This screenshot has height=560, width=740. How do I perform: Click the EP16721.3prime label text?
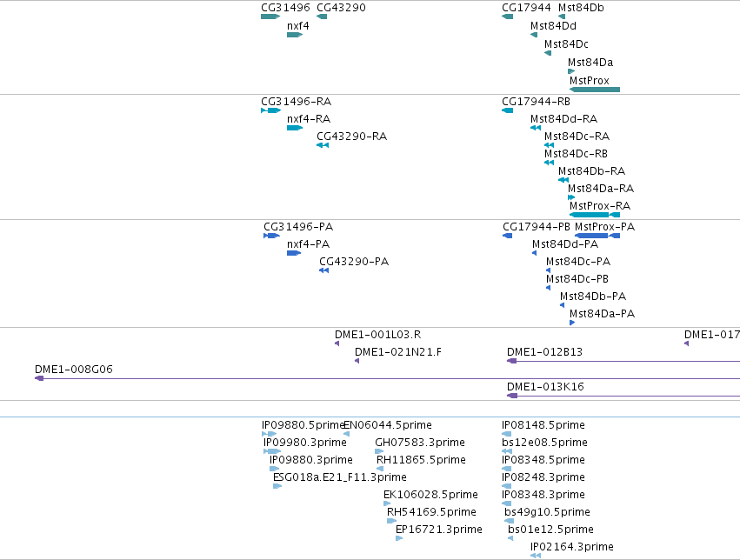(439, 530)
